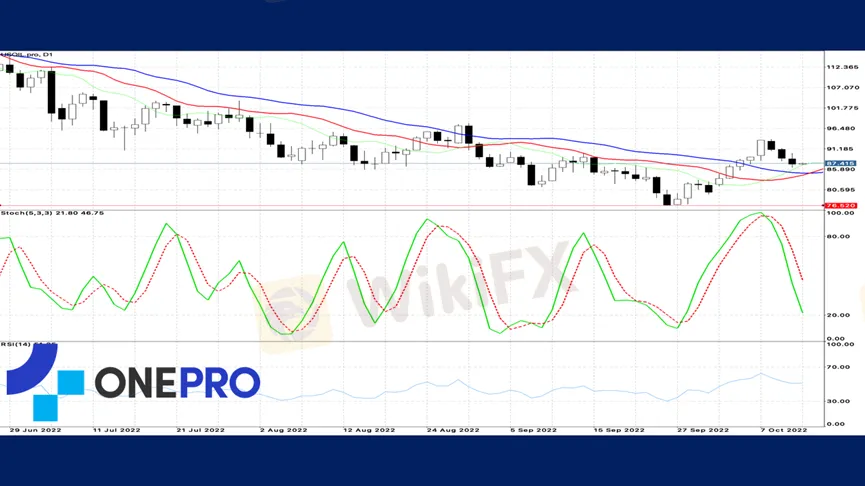
Task: Click the 30.00 RSI level label
Action: (x=838, y=401)
